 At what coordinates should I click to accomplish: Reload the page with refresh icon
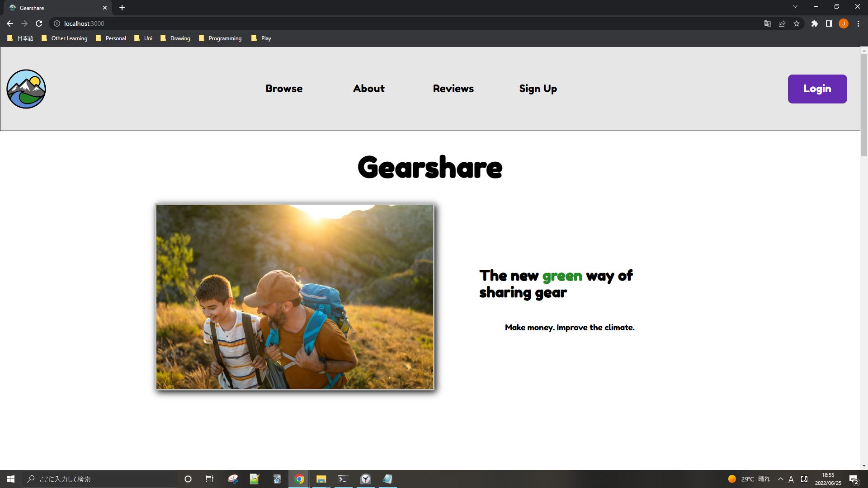coord(39,23)
